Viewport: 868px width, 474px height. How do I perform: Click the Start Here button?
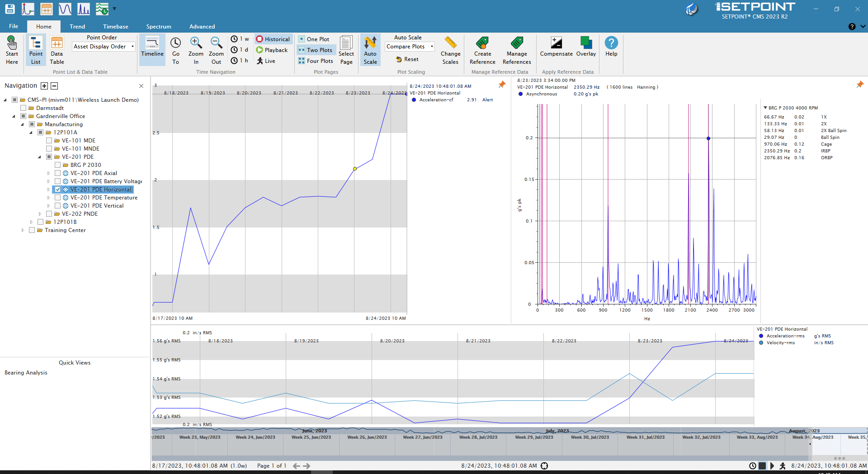tap(12, 50)
